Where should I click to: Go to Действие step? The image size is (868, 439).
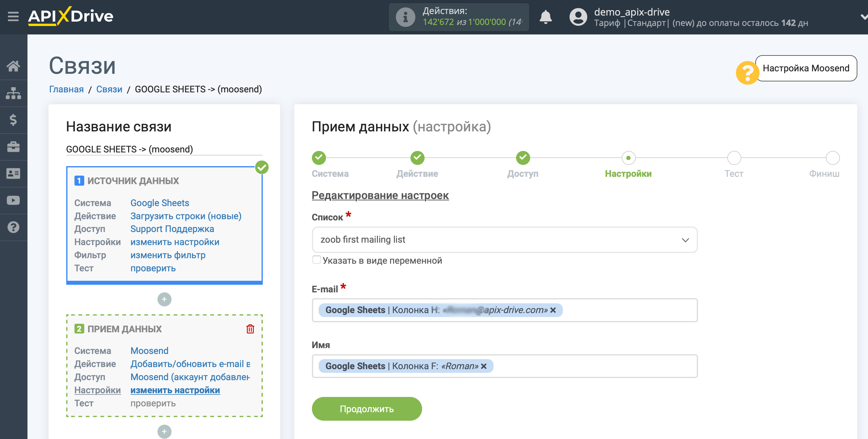[x=417, y=158]
